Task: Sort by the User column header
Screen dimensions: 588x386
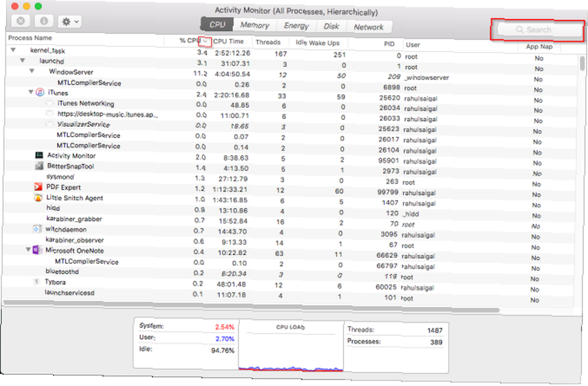Action: pyautogui.click(x=413, y=45)
